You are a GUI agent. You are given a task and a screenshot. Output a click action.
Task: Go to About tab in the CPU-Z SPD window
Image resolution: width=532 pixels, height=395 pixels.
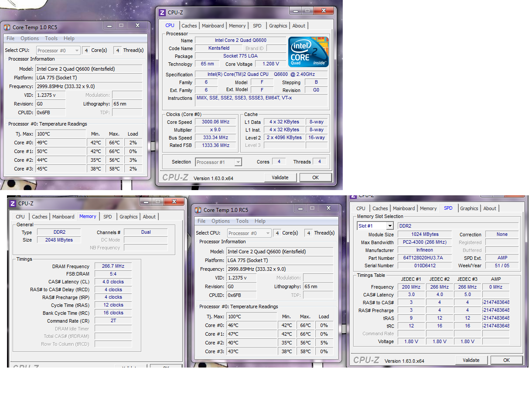[x=490, y=208]
